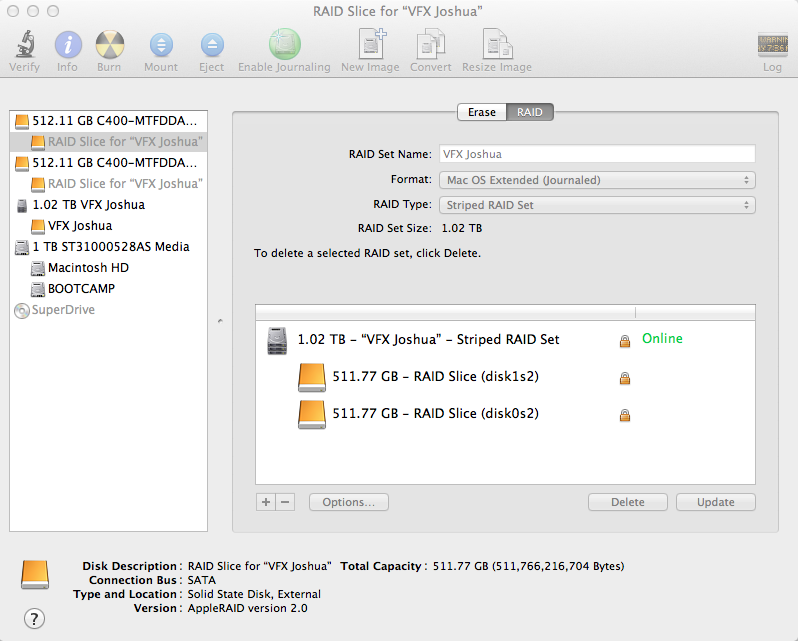Select the 511.77 GB RAID Slice (disk1s2) row
Viewport: 798px width, 641px height.
[x=505, y=377]
